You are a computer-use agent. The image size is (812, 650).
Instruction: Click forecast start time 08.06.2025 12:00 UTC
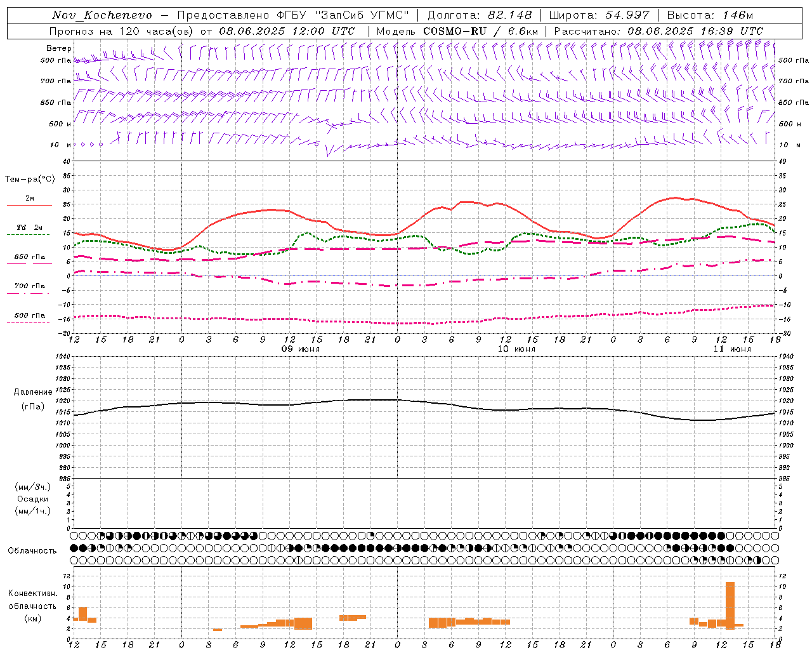[287, 31]
